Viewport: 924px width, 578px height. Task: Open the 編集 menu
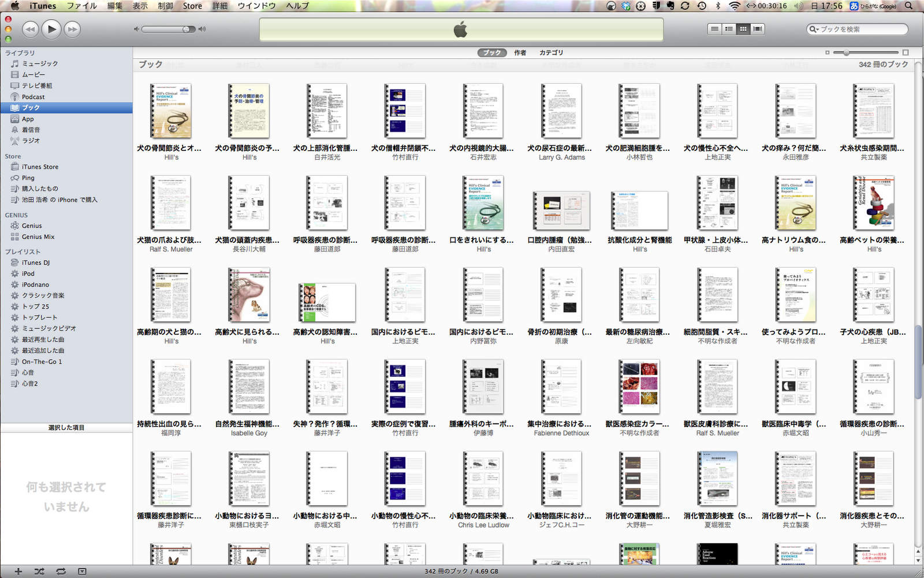(115, 6)
